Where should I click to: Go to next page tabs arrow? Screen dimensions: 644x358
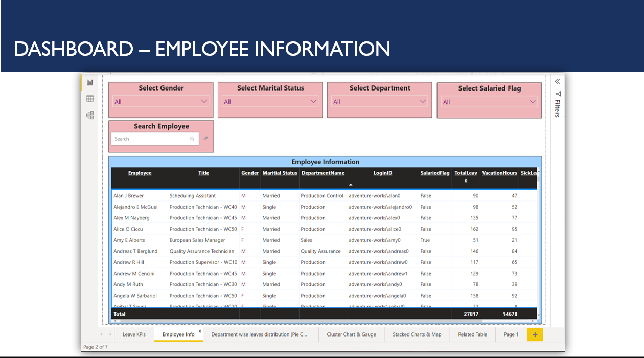click(x=111, y=334)
